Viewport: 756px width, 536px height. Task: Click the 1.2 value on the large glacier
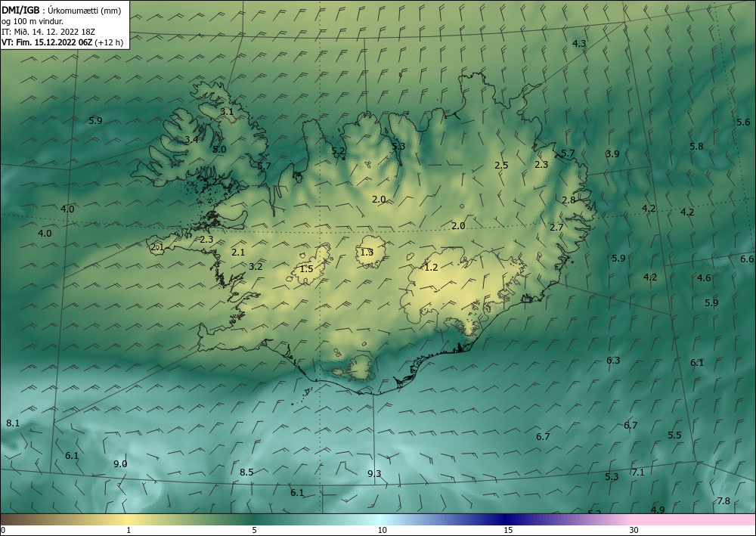(x=431, y=267)
